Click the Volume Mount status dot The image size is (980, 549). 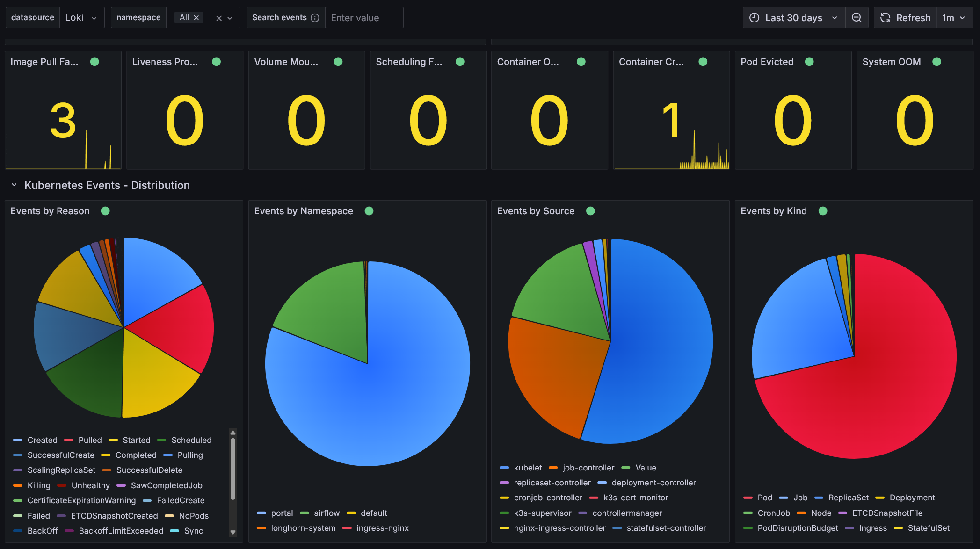338,62
